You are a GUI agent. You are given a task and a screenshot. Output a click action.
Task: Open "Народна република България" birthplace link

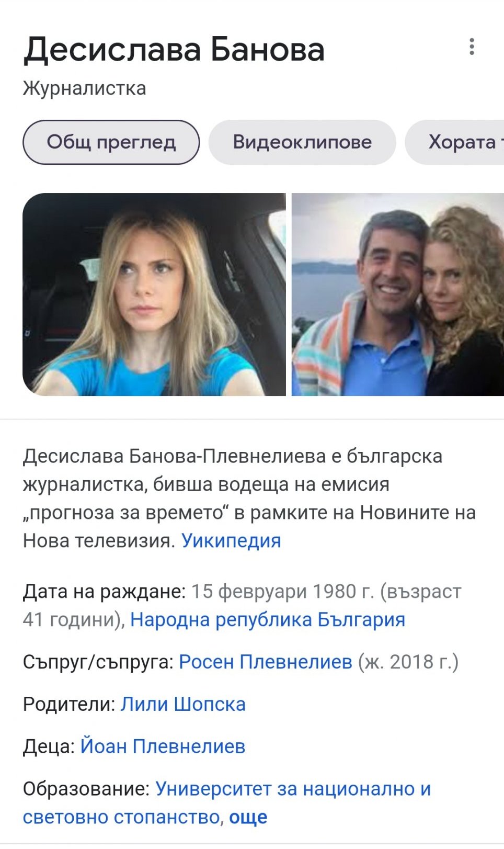pos(268,619)
